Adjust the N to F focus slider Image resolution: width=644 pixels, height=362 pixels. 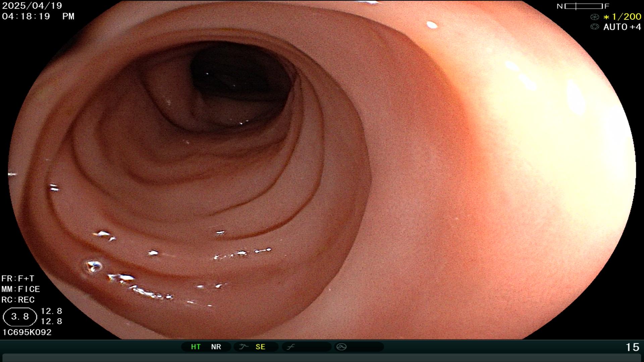(x=583, y=6)
